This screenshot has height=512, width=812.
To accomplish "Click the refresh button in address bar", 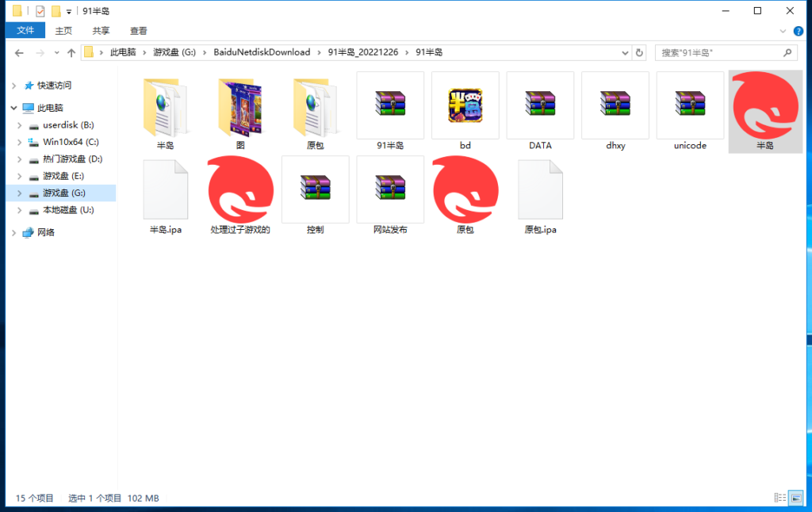I will click(x=640, y=52).
